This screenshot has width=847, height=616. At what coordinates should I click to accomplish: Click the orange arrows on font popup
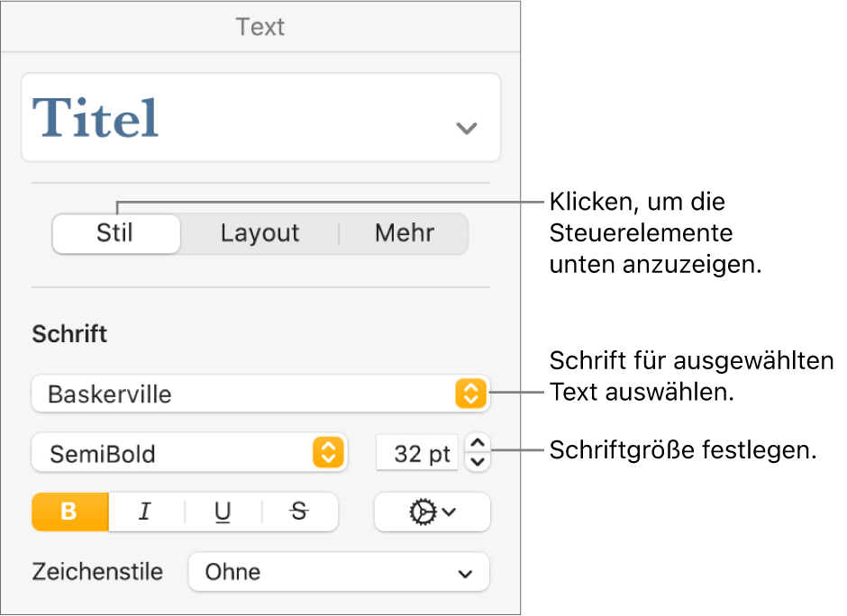pos(470,394)
